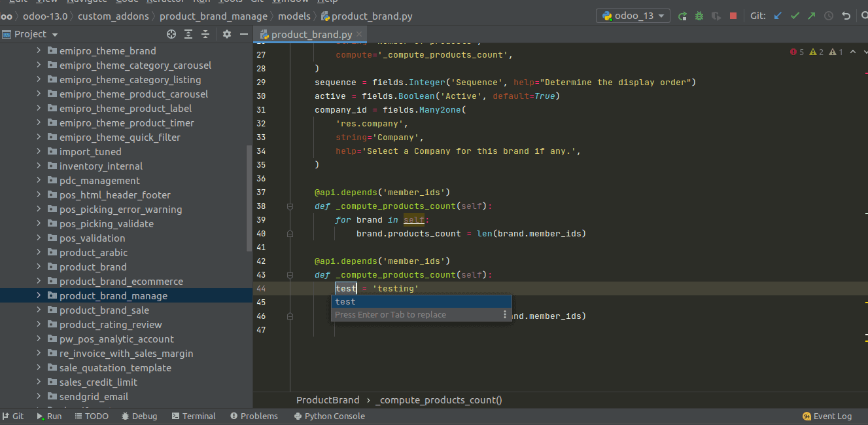
Task: Run odoo_13 with coverage
Action: point(716,16)
